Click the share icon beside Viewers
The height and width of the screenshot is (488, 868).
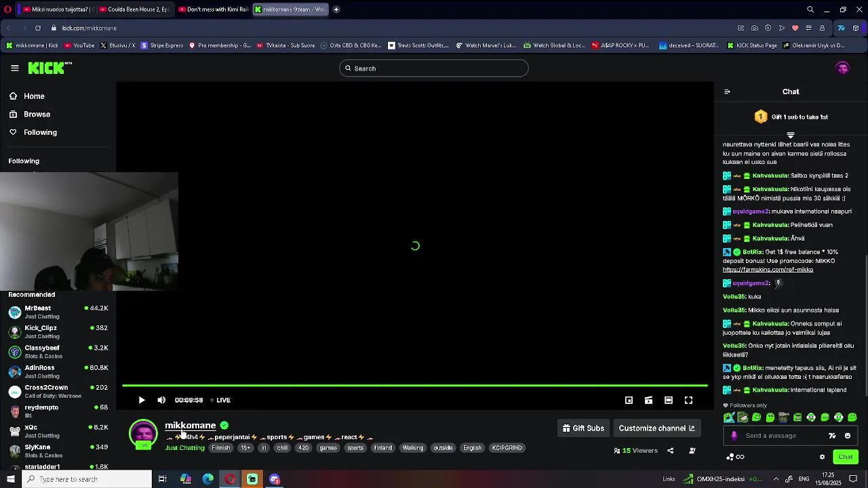click(670, 451)
